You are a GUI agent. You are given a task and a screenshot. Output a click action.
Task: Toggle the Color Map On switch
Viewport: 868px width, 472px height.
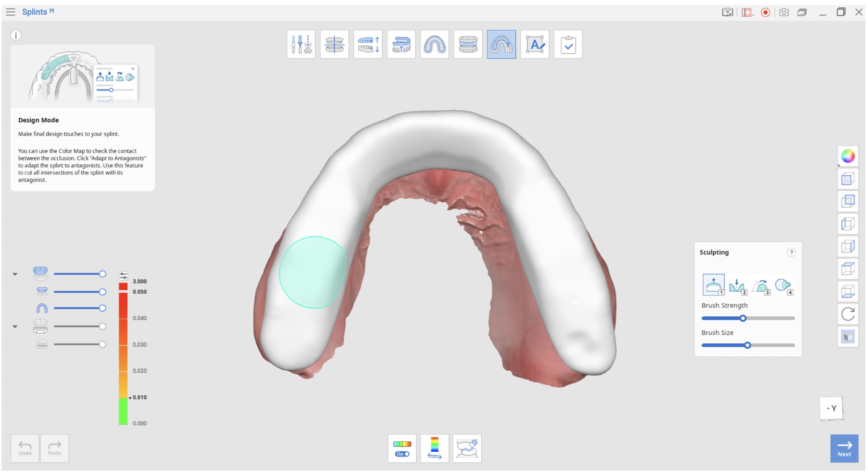402,449
